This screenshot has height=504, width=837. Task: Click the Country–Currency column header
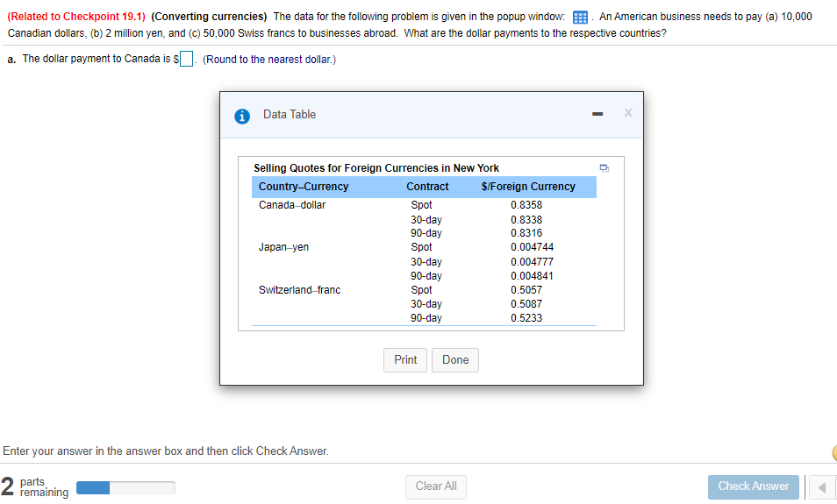[x=304, y=187]
